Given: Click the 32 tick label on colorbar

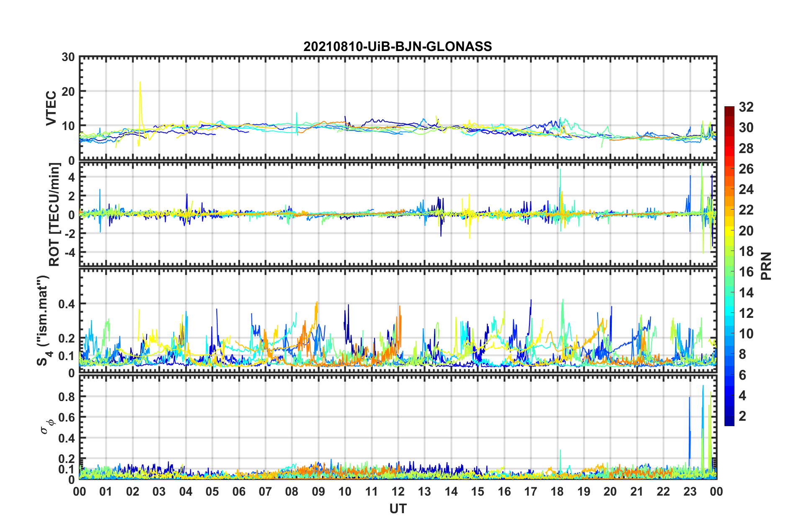Looking at the screenshot, I should [746, 107].
